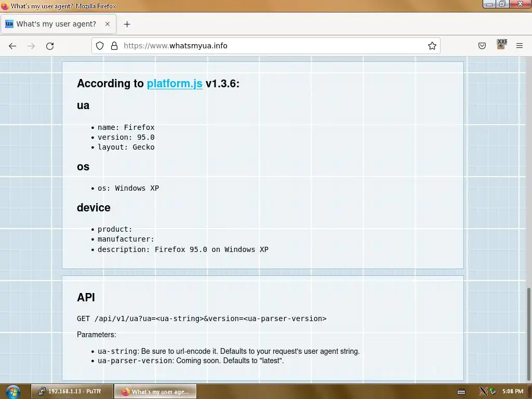
Task: Click the Firefox logo in the title bar
Action: (5, 6)
